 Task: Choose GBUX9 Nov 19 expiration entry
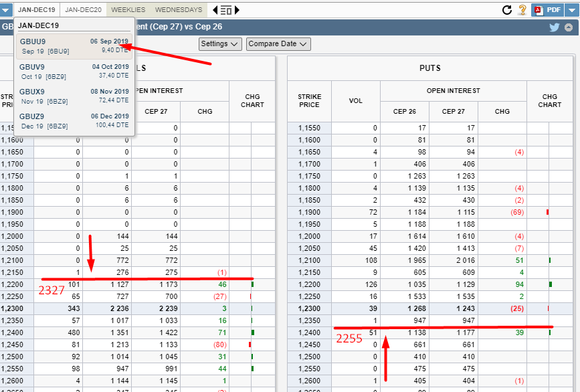click(74, 96)
